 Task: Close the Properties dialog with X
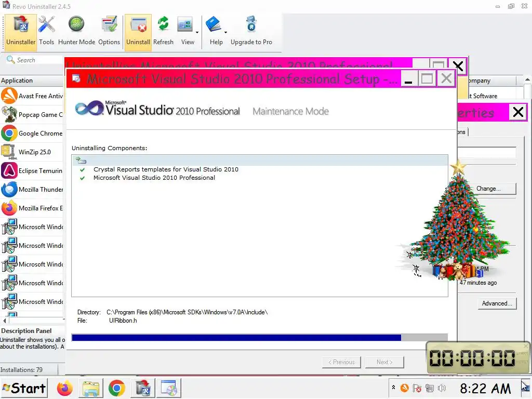pyautogui.click(x=518, y=112)
